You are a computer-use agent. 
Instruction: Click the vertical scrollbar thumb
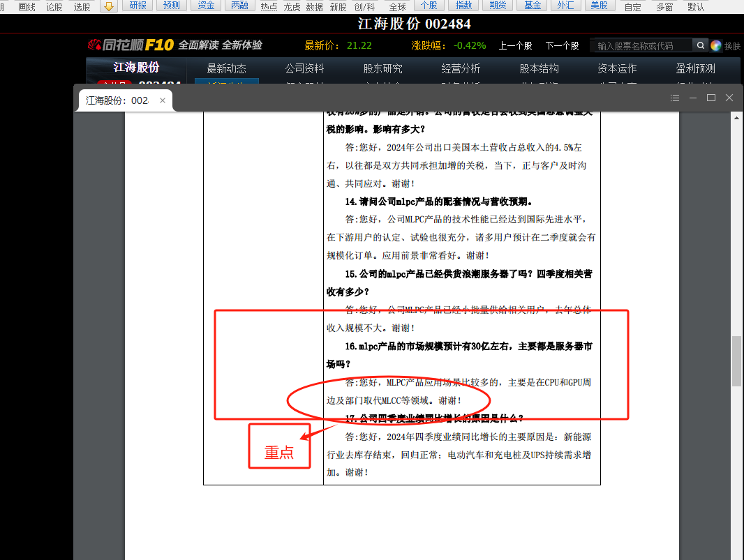click(x=736, y=361)
